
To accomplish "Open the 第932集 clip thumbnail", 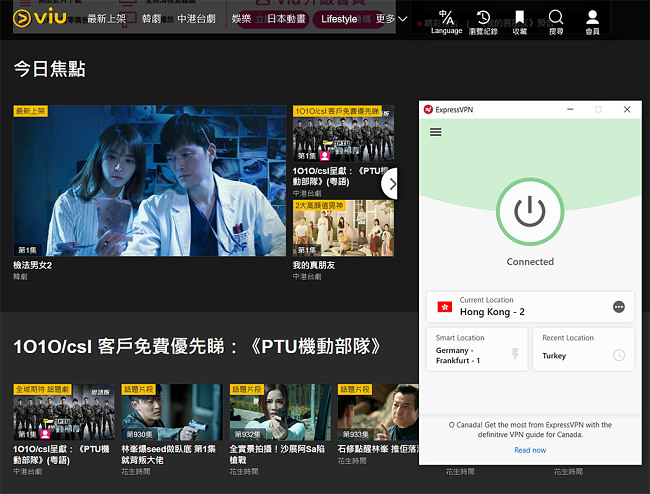I will (x=280, y=412).
